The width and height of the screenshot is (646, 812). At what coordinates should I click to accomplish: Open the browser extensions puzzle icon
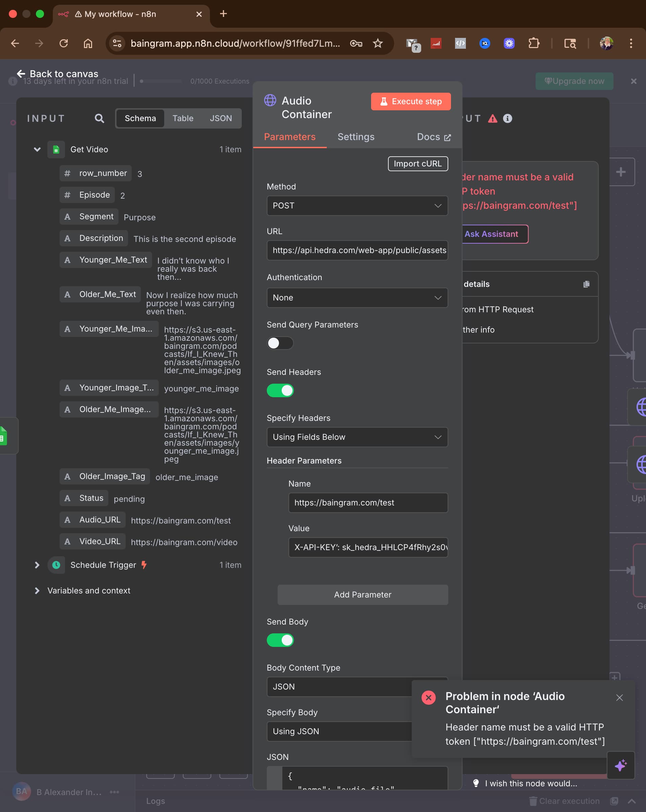click(534, 43)
